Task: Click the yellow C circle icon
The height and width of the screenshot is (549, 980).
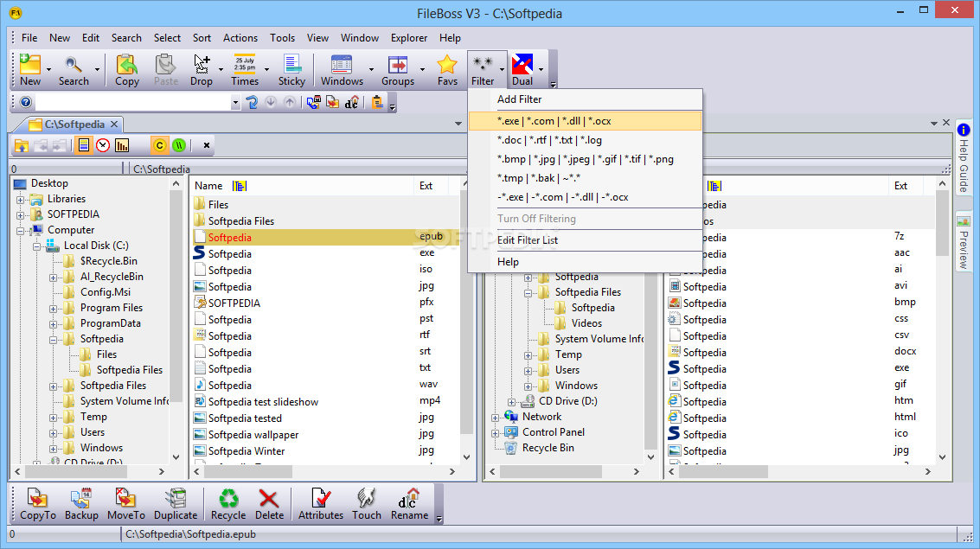Action: pyautogui.click(x=159, y=145)
